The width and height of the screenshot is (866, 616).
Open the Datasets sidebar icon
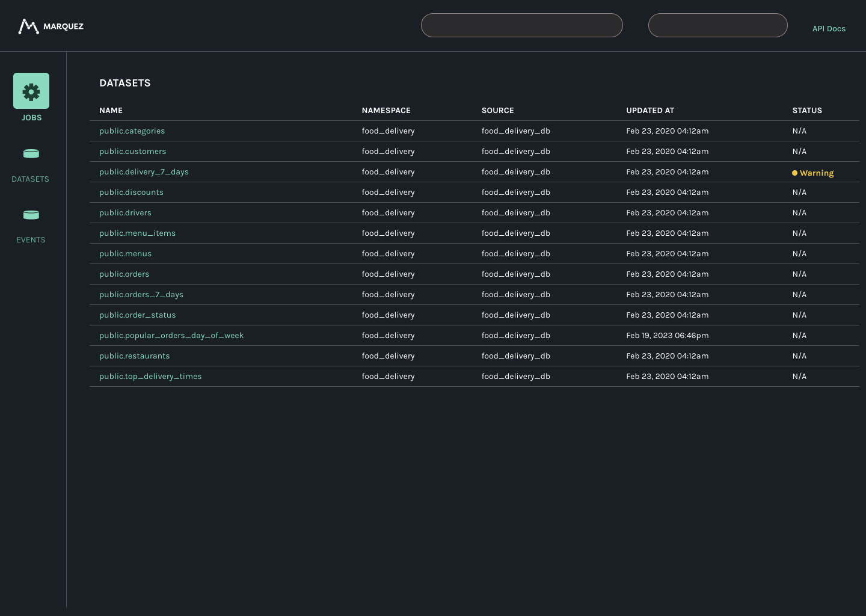pyautogui.click(x=31, y=153)
